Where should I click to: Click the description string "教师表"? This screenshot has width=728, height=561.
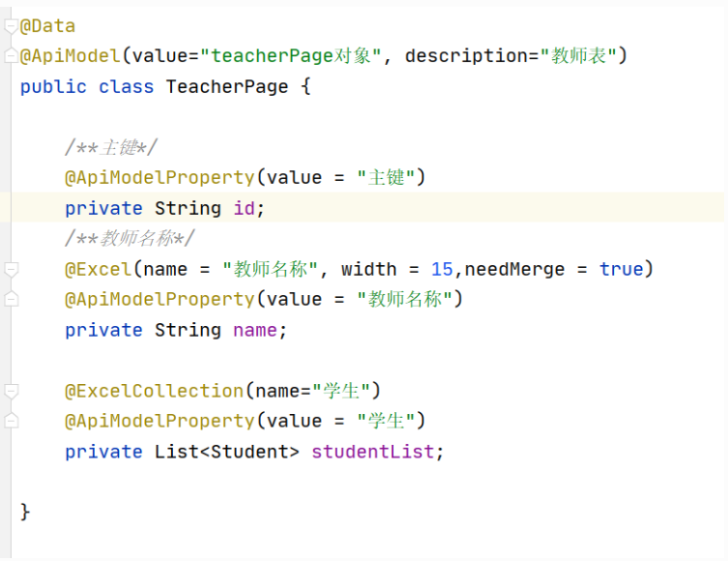(x=579, y=56)
